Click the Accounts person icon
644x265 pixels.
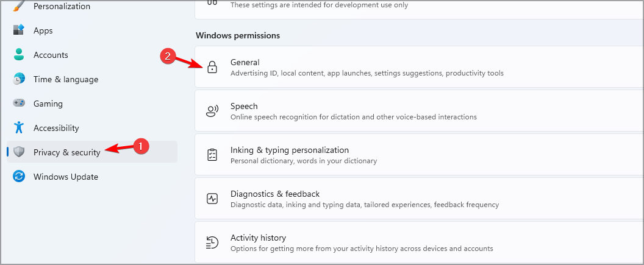pos(19,55)
